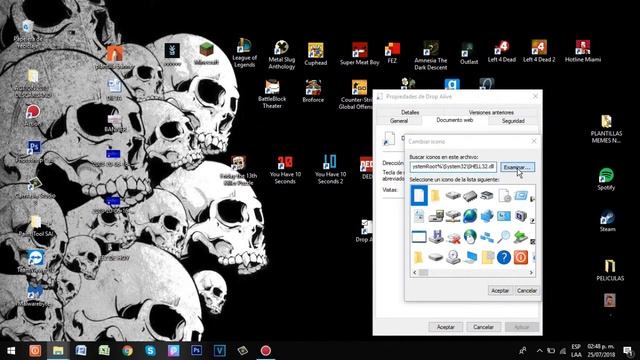Open Google Chrome from the taskbar
The width and height of the screenshot is (640, 360).
[127, 351]
